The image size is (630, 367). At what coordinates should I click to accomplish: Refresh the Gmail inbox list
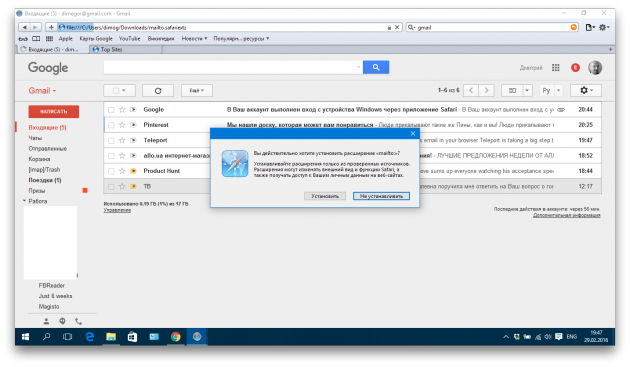coord(158,90)
